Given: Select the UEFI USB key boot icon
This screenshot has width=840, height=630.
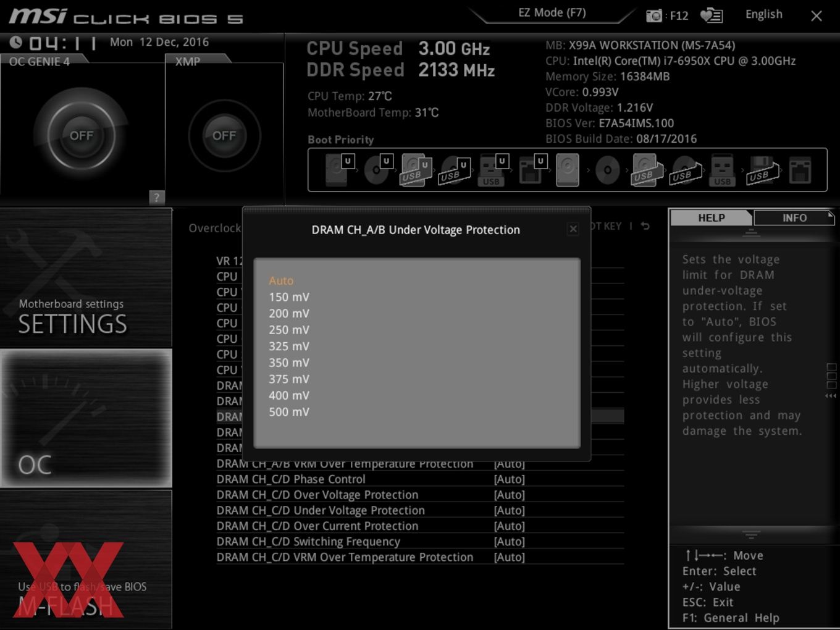Looking at the screenshot, I should pos(492,170).
